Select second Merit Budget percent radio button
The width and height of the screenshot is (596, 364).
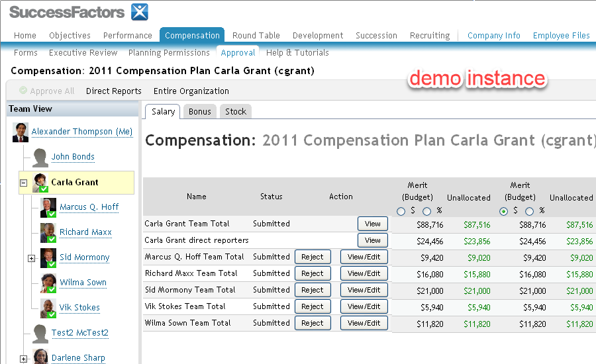coord(530,211)
